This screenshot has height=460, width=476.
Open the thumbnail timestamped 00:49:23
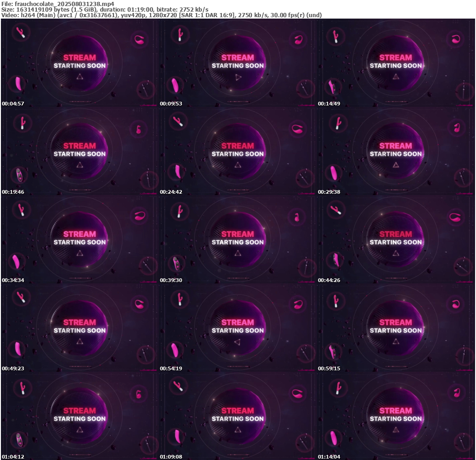[x=80, y=328]
